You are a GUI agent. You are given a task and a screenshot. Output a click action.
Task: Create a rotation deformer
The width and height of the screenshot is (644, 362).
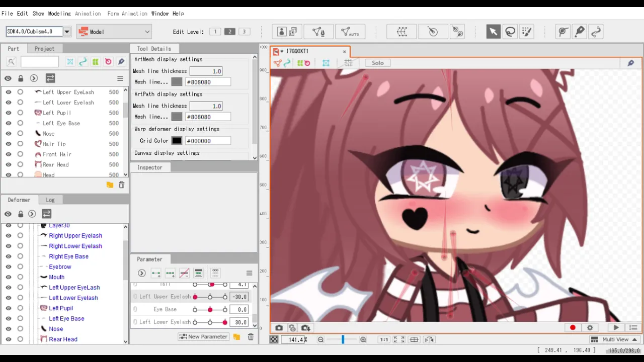pos(433,32)
